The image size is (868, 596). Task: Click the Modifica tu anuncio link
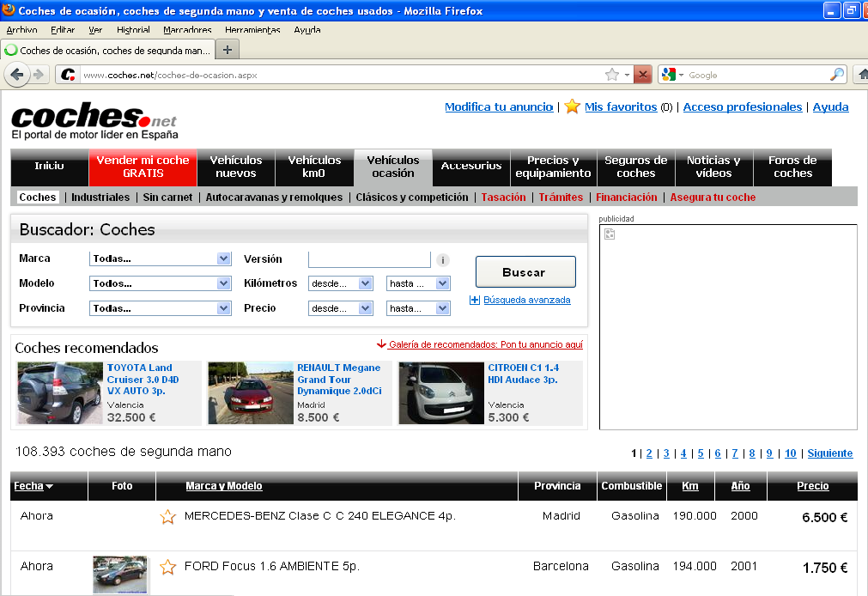[499, 106]
